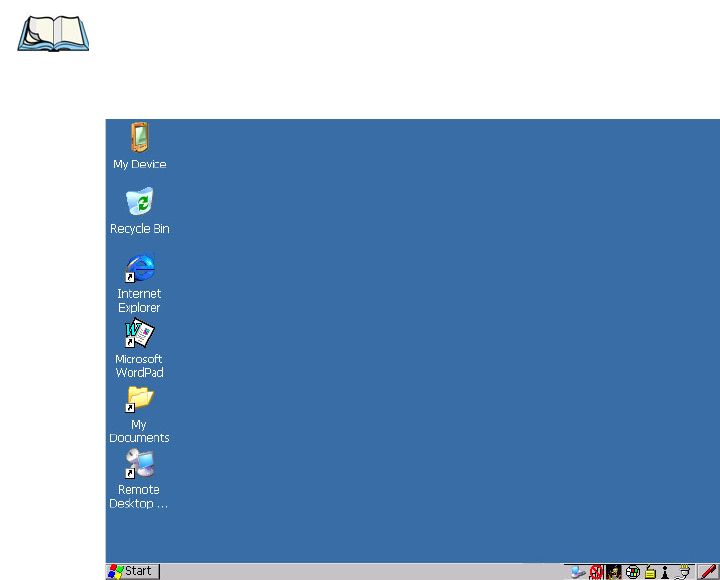Select the Remote Desktop shortcut icon
Image resolution: width=720 pixels, height=580 pixels.
(140, 463)
